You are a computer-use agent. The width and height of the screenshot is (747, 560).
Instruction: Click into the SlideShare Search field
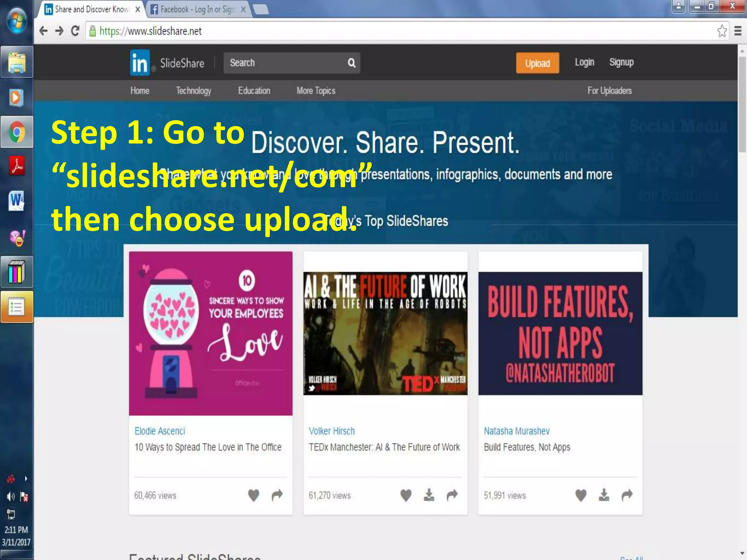click(x=285, y=63)
